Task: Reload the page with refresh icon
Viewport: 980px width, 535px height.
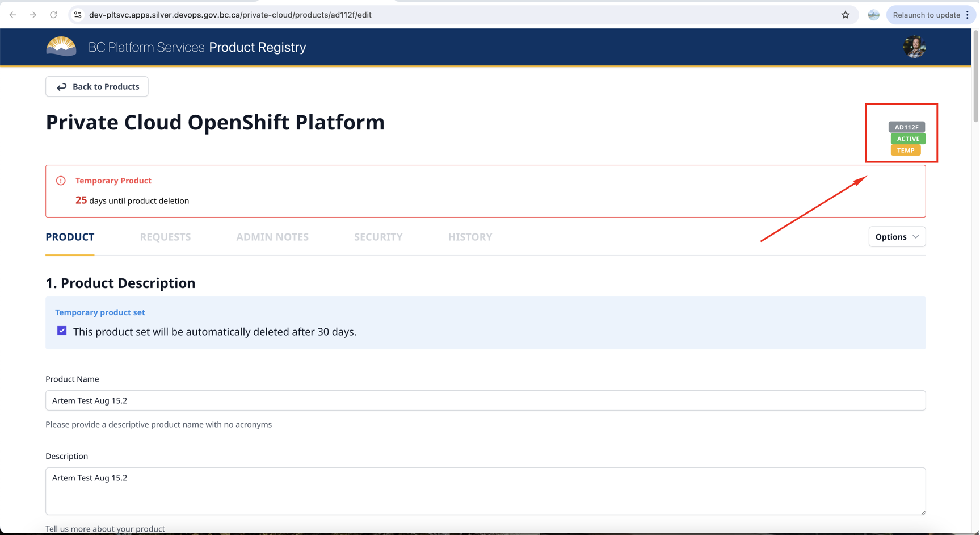Action: coord(53,15)
